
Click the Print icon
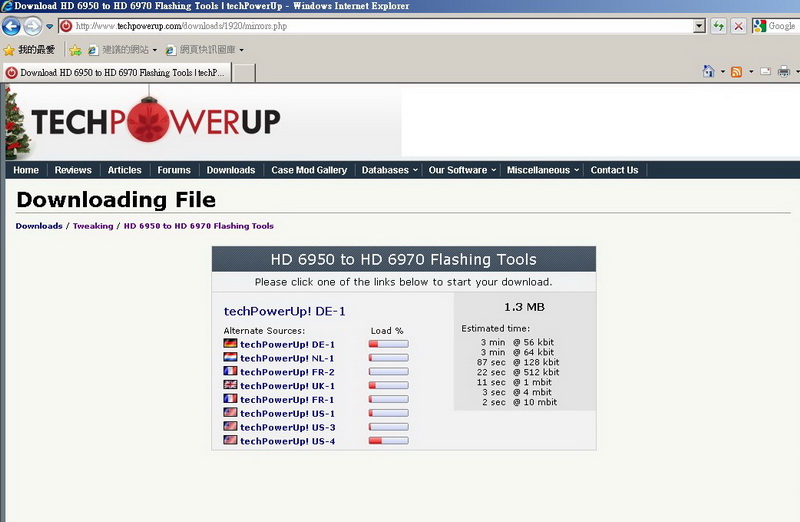pyautogui.click(x=784, y=71)
